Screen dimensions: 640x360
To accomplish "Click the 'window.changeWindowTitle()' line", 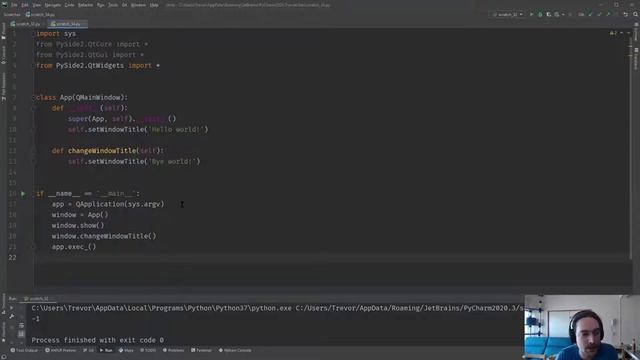I will (x=104, y=236).
